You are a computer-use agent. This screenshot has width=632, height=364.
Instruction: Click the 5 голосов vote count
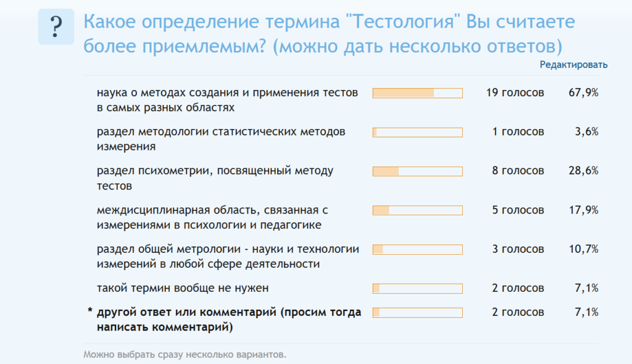[x=518, y=210]
